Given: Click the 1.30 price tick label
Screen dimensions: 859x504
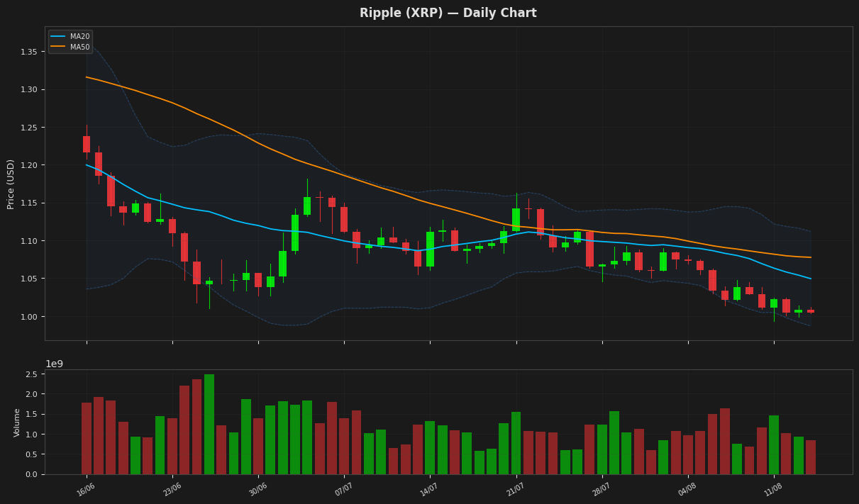Looking at the screenshot, I should [29, 90].
